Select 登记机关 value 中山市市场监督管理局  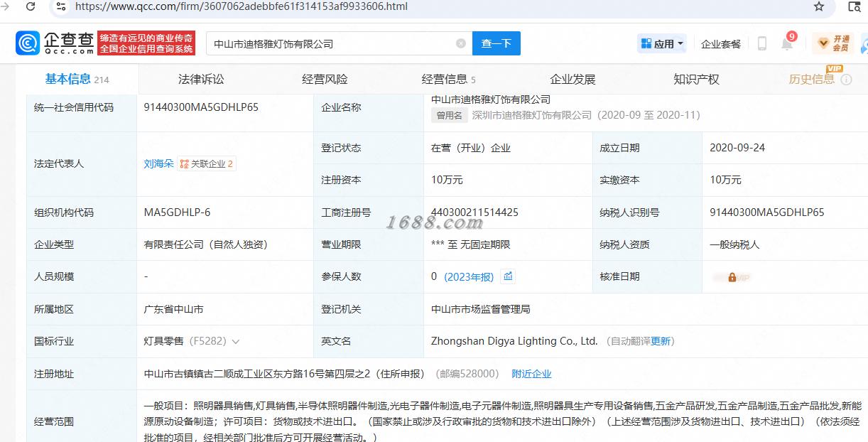(x=481, y=309)
